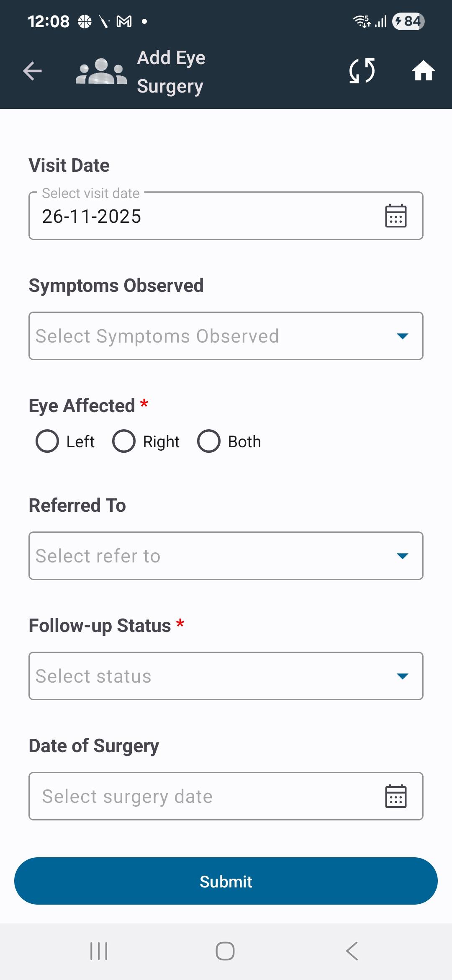Select the Left eye radio button
The height and width of the screenshot is (980, 452).
(47, 441)
